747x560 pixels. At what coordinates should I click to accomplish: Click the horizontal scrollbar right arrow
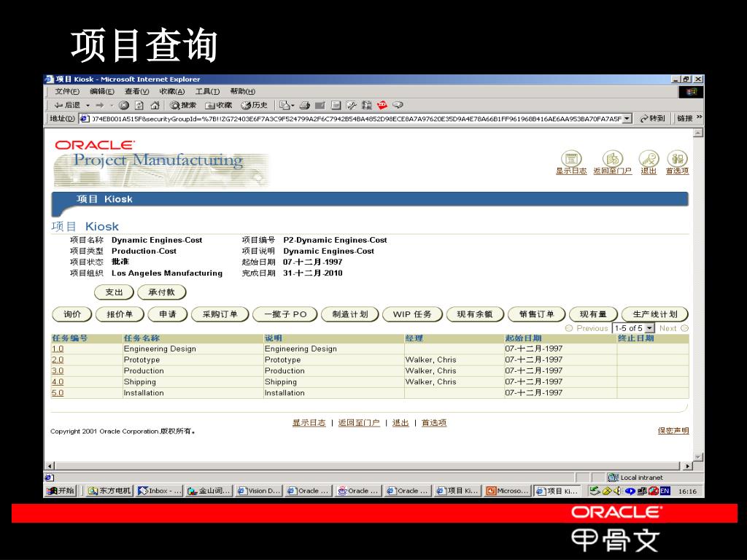pyautogui.click(x=687, y=466)
